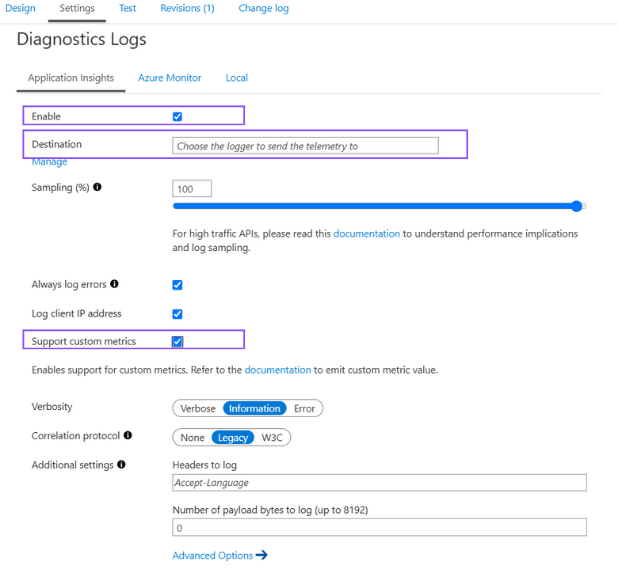Toggle the Always log errors checkbox
This screenshot has width=619, height=570.
[x=177, y=285]
